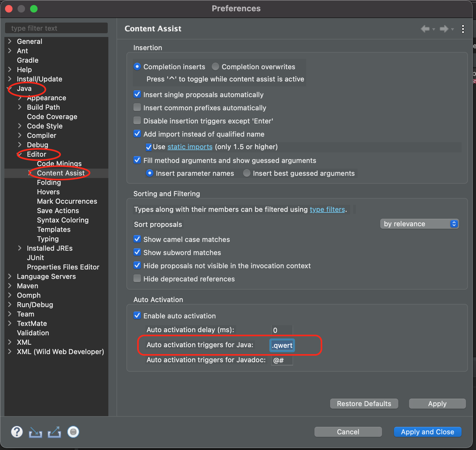Open Code Coverage preferences
This screenshot has width=476, height=450.
[52, 117]
